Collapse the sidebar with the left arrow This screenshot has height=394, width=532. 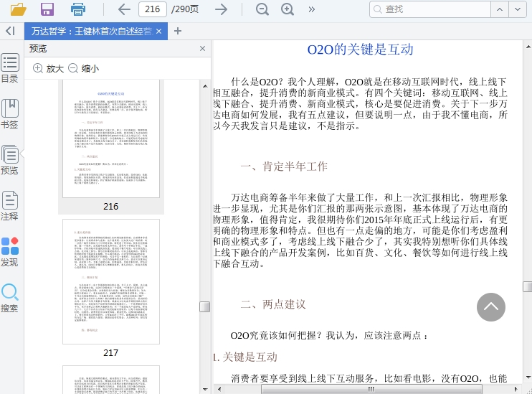(10, 31)
